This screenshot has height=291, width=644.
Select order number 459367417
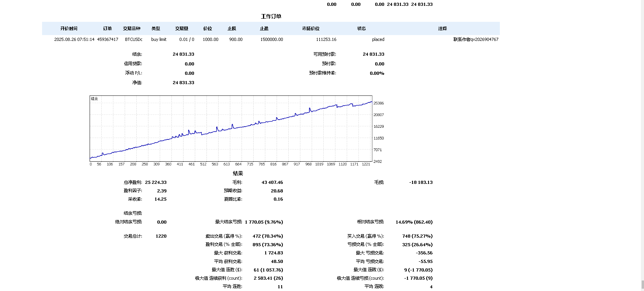(108, 39)
